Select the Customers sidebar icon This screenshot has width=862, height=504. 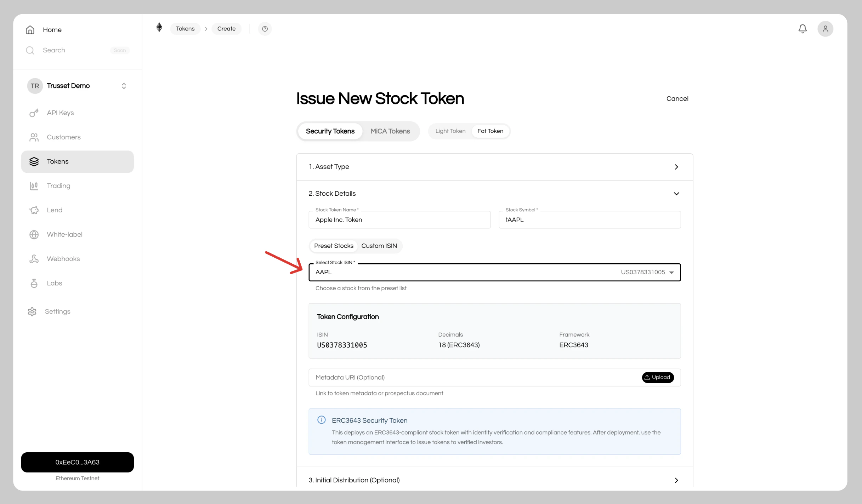tap(34, 137)
